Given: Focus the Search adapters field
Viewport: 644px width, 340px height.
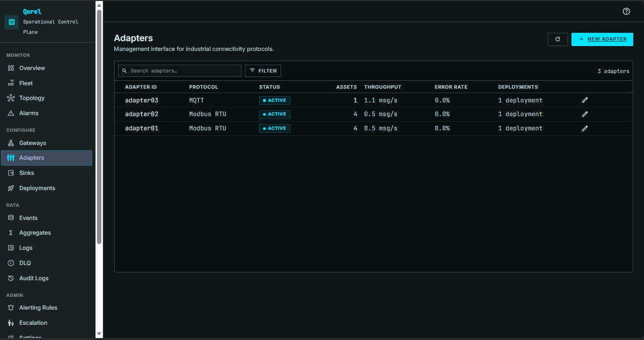Looking at the screenshot, I should pyautogui.click(x=180, y=71).
